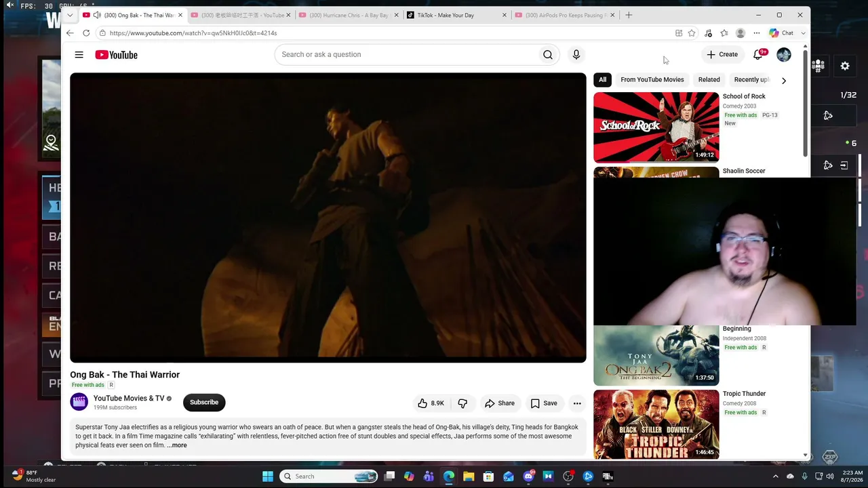The image size is (868, 488).
Task: Open the Edge tab actions dropdown
Action: tap(70, 15)
